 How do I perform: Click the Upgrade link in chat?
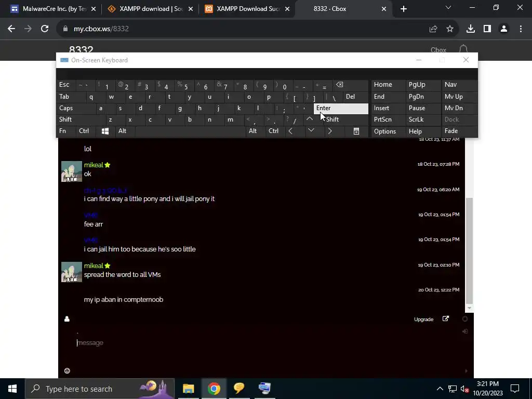click(423, 320)
